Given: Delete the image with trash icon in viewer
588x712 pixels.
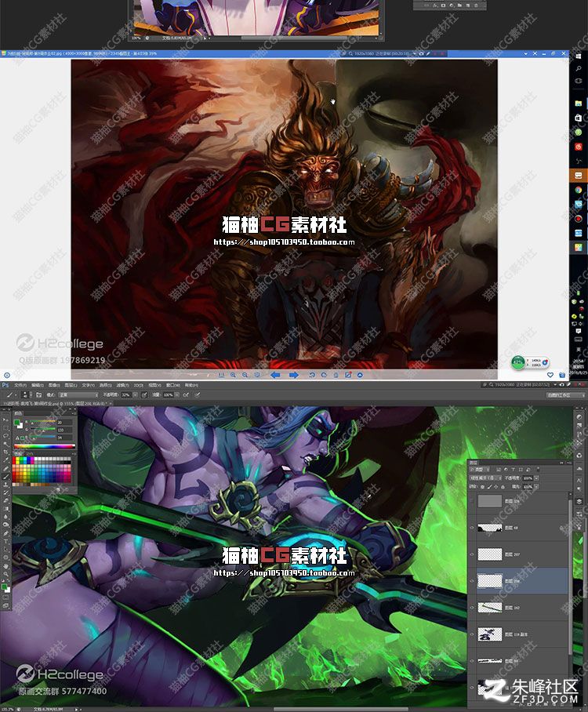Looking at the screenshot, I should click(336, 375).
